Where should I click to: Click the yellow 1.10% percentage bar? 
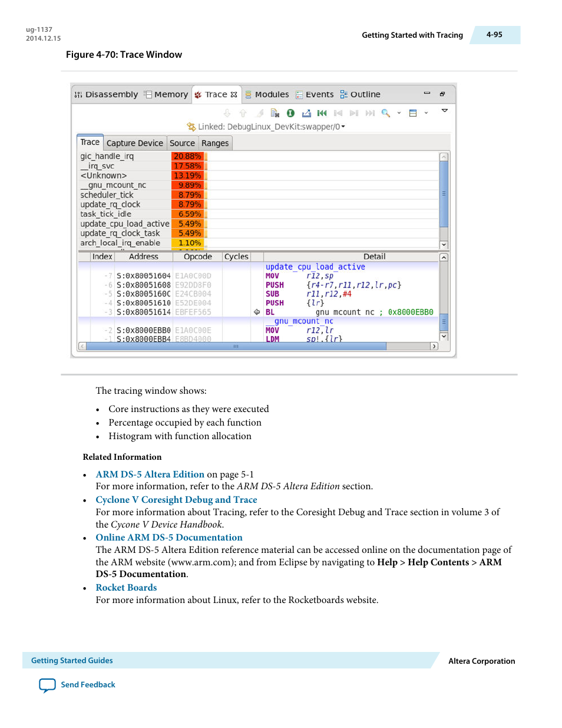(187, 243)
